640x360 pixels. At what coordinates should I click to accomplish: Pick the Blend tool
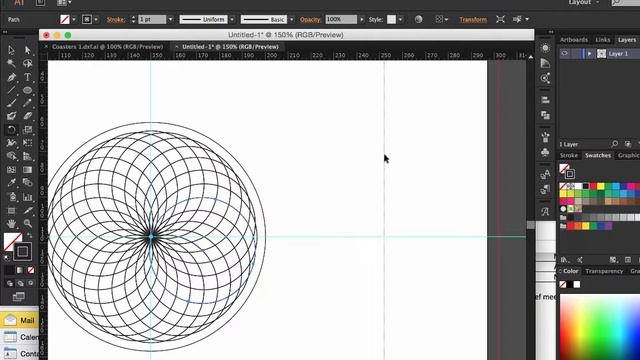click(x=27, y=182)
